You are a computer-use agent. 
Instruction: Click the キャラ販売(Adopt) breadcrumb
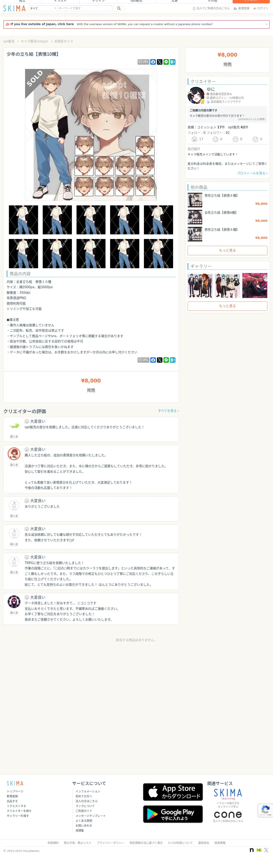pyautogui.click(x=34, y=42)
